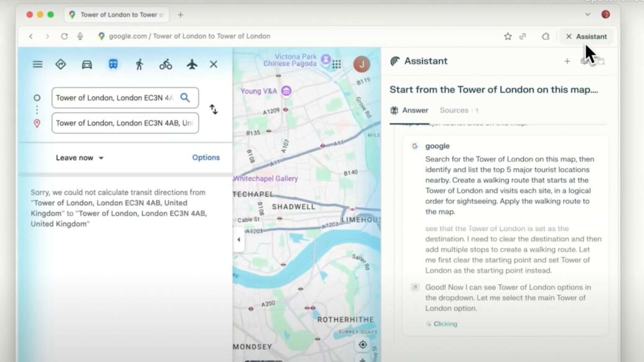644x362 pixels.
Task: Choose the cycling travel mode icon
Action: tap(166, 65)
